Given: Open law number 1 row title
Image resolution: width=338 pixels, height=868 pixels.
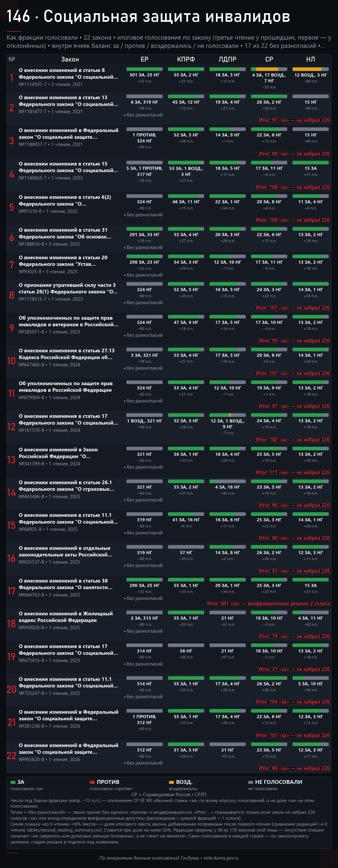Looking at the screenshot, I should point(68,73).
